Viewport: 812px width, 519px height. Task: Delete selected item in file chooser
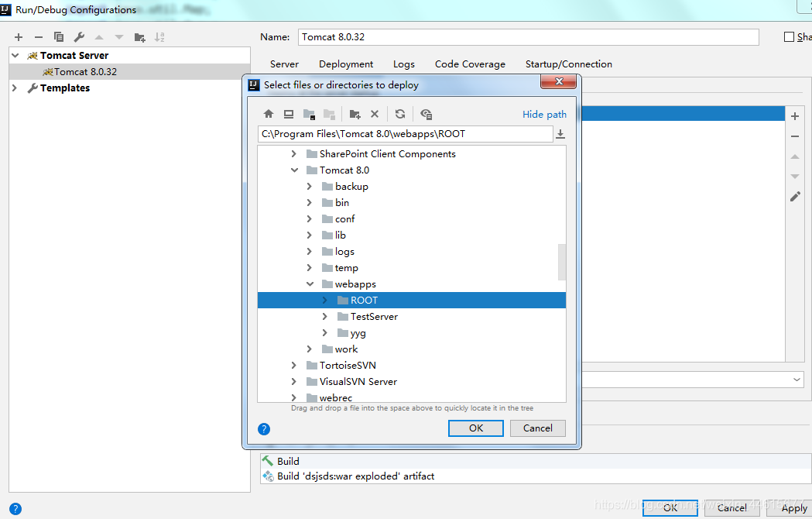coord(375,114)
